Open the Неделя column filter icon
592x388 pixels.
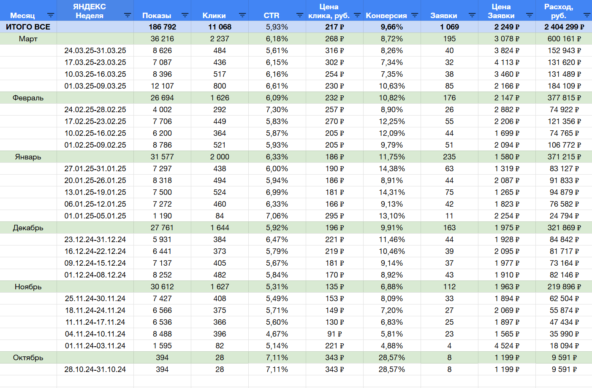[x=127, y=15]
